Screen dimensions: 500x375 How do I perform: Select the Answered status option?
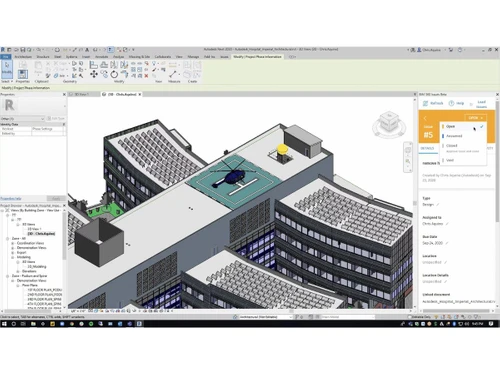pos(462,136)
